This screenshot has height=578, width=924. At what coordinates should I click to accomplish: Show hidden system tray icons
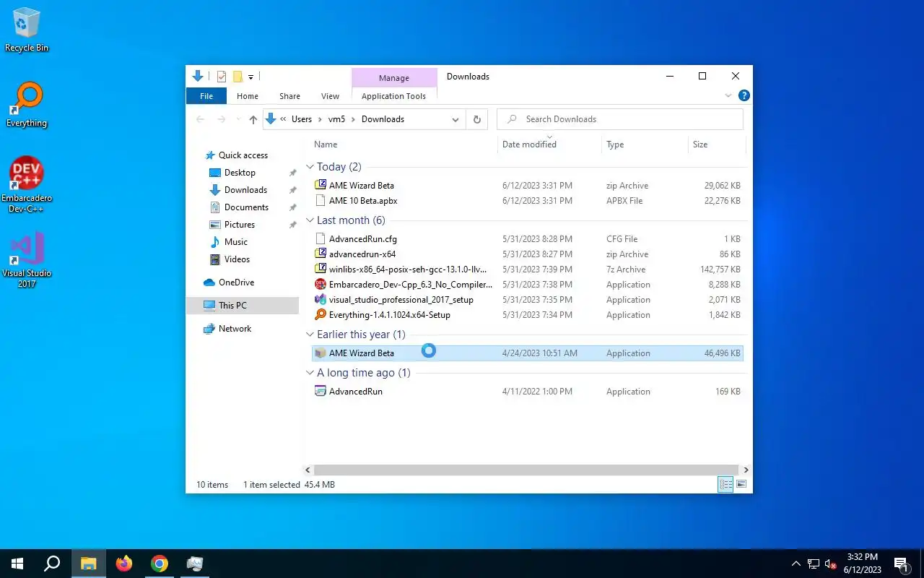pyautogui.click(x=796, y=564)
